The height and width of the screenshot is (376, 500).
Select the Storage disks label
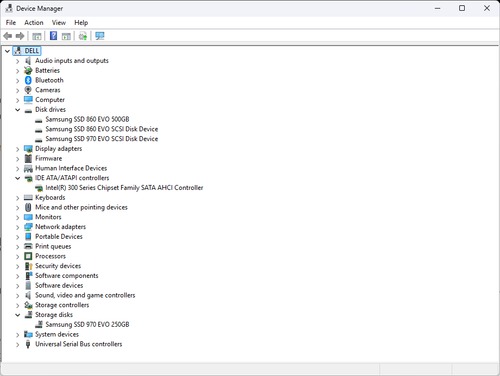click(54, 315)
